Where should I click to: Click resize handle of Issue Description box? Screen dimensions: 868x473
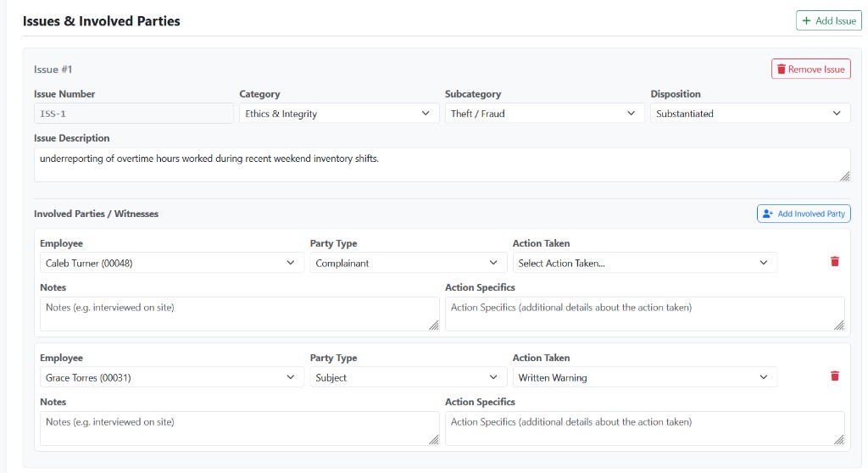(x=844, y=176)
